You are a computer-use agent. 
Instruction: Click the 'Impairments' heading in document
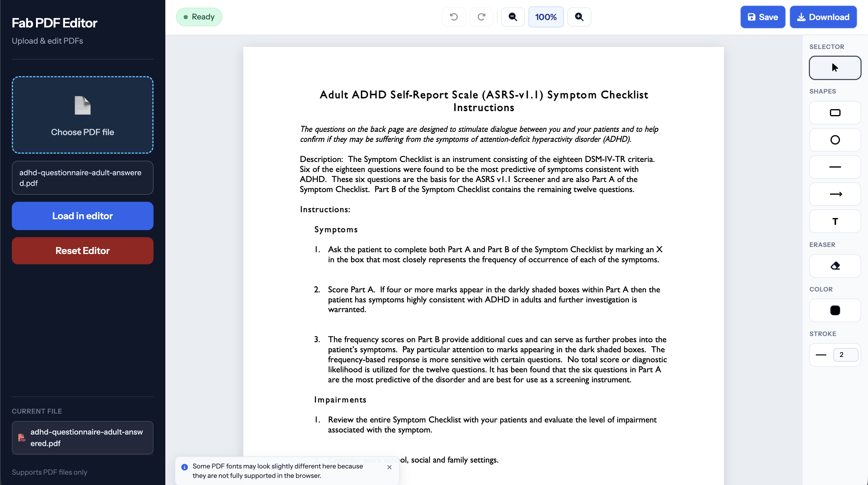340,399
